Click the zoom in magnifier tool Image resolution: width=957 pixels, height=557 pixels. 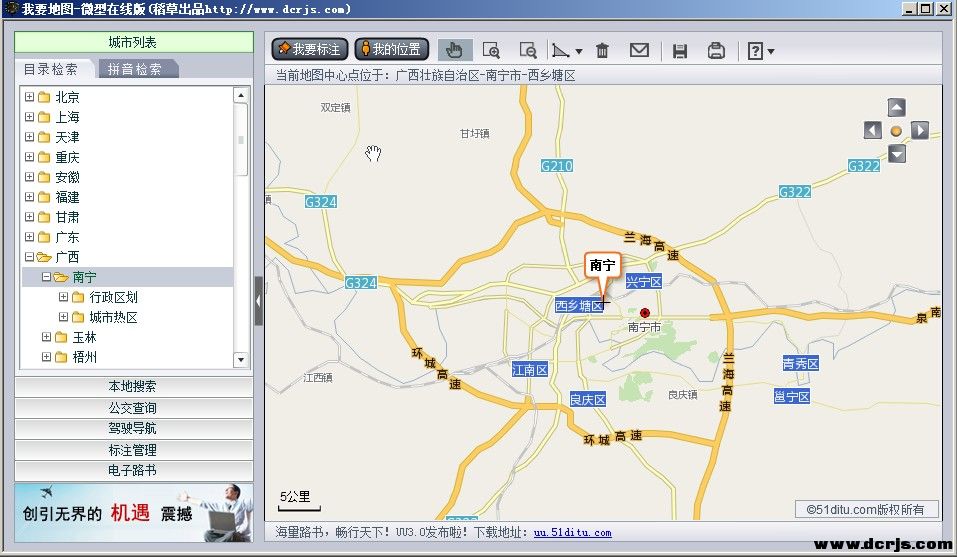[x=491, y=50]
